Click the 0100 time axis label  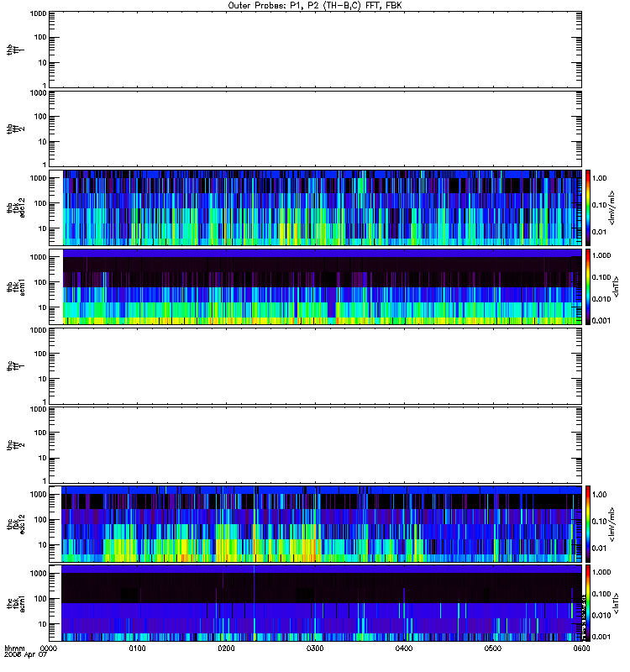[137, 648]
